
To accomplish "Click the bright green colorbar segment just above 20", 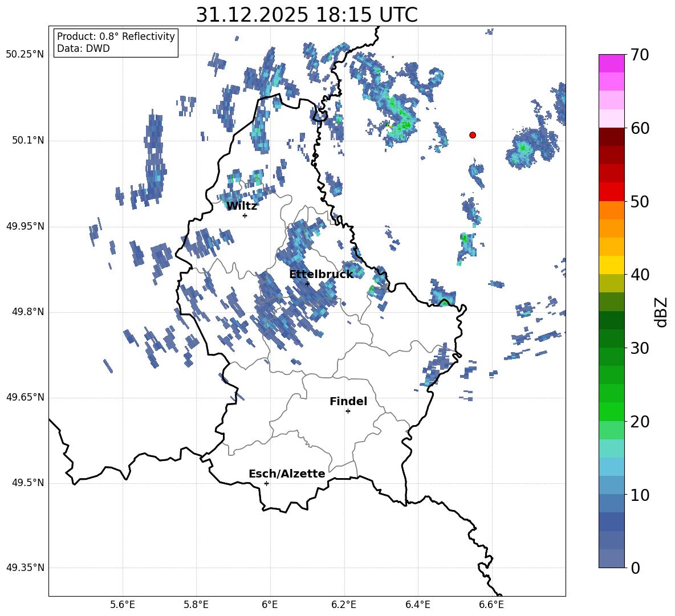I will pyautogui.click(x=611, y=411).
